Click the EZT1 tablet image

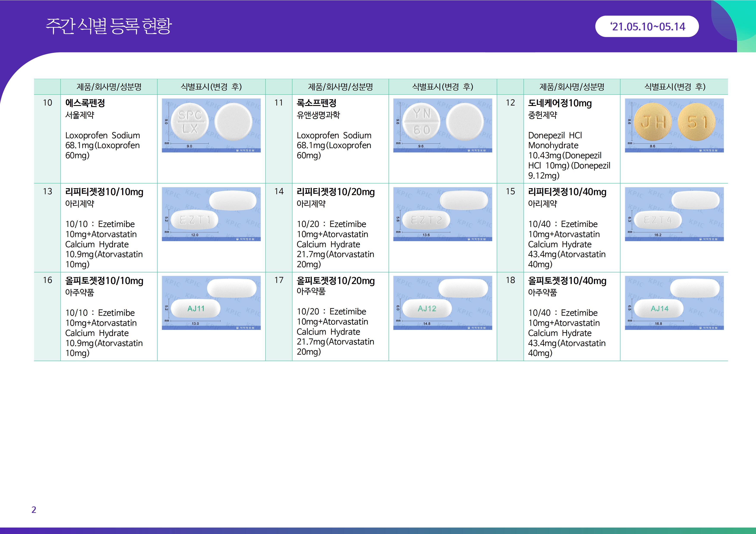211,214
